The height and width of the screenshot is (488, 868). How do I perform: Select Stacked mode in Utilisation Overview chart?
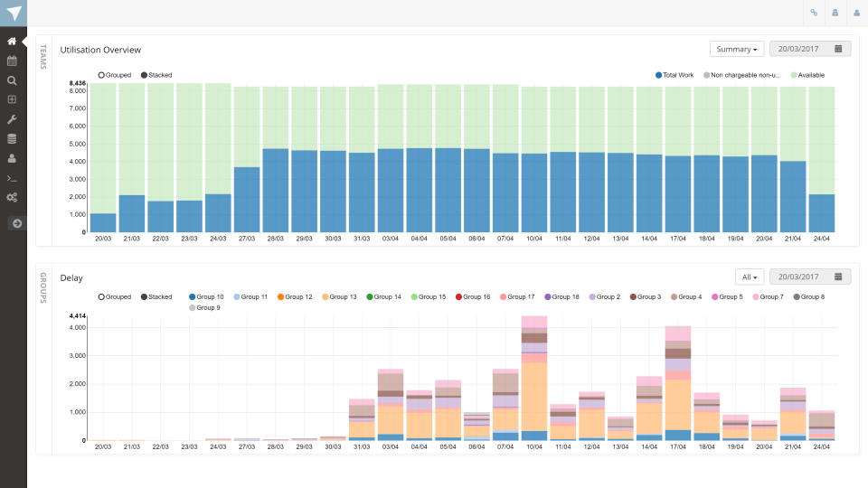coord(156,75)
